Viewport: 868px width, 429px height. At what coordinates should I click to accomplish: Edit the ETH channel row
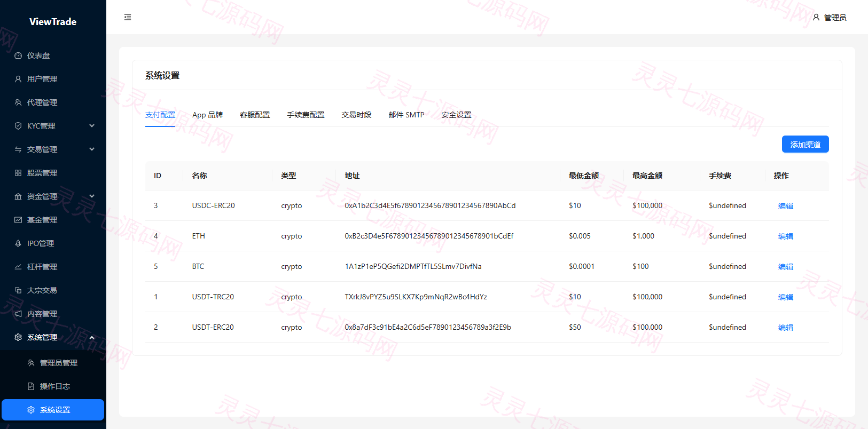click(x=786, y=236)
